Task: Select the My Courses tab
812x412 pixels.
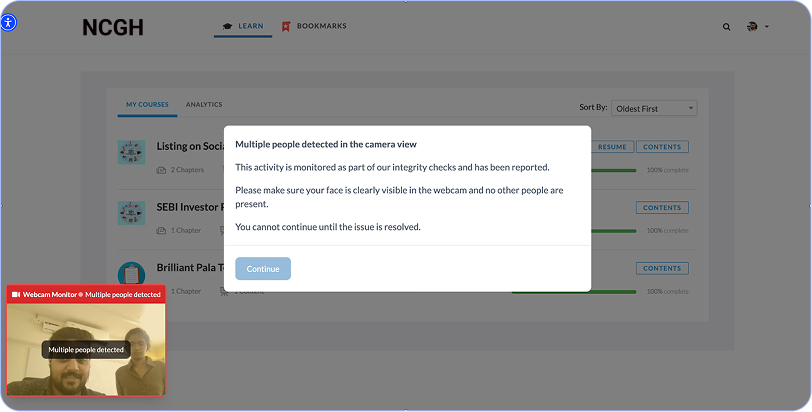Action: pos(147,105)
